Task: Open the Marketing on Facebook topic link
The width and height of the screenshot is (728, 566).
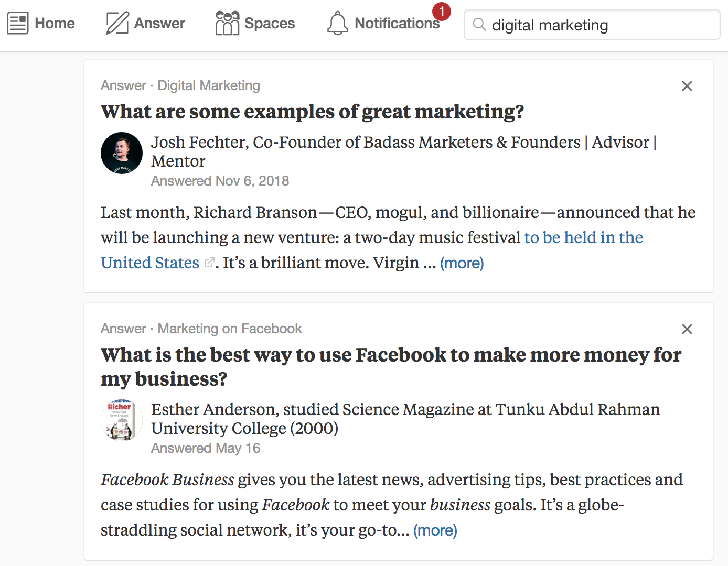Action: [x=230, y=329]
